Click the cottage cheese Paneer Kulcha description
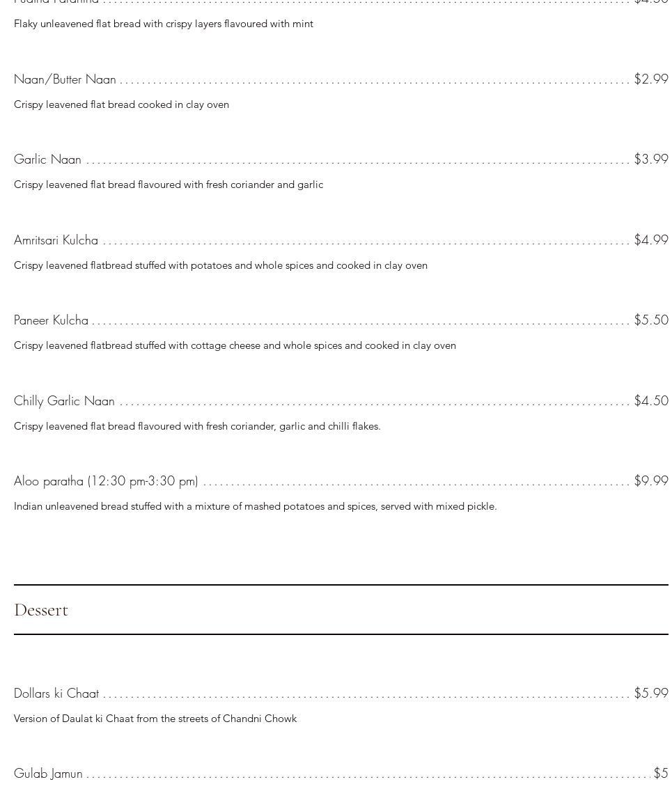This screenshot has width=672, height=791. point(235,345)
